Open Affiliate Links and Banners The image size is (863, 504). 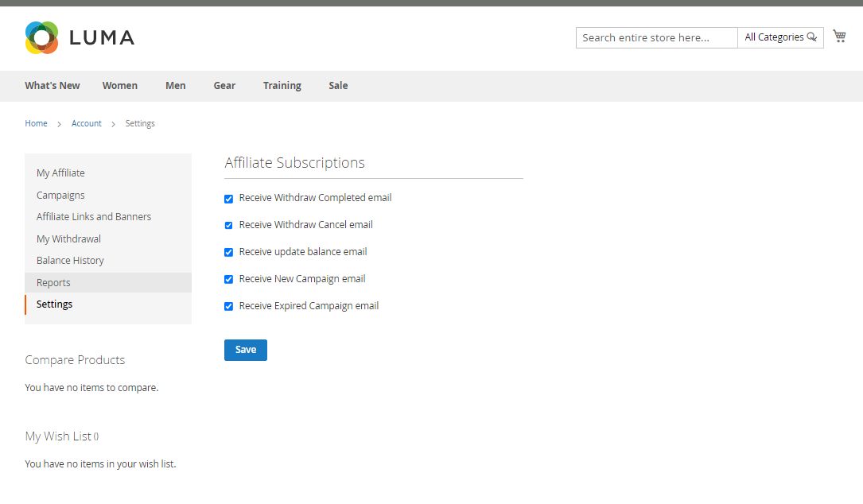point(94,217)
